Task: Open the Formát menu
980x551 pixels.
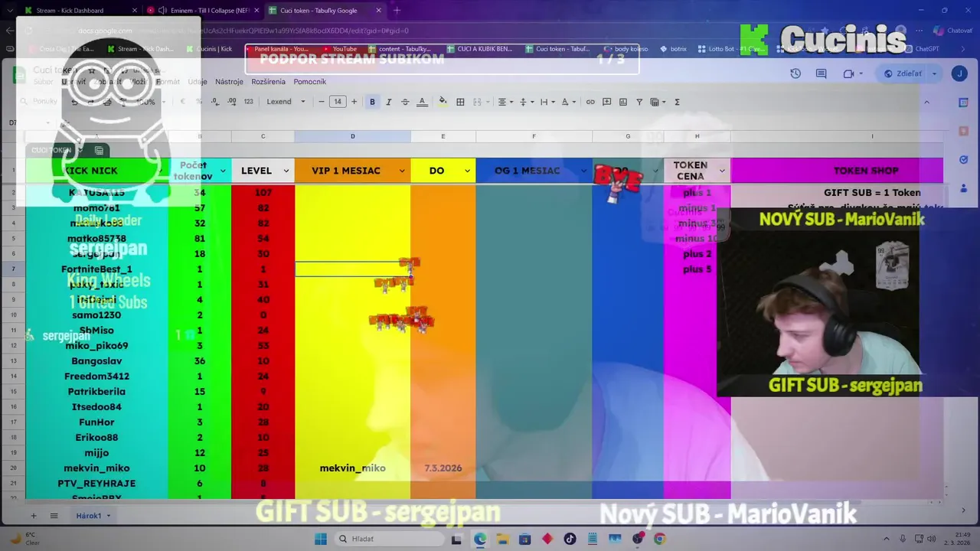Action: (x=168, y=82)
